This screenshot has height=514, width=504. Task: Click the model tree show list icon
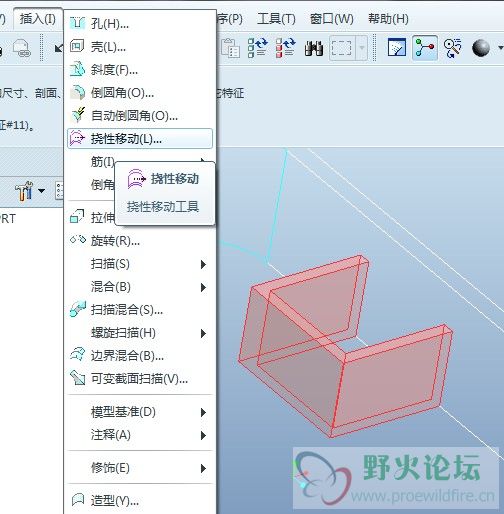pyautogui.click(x=59, y=191)
